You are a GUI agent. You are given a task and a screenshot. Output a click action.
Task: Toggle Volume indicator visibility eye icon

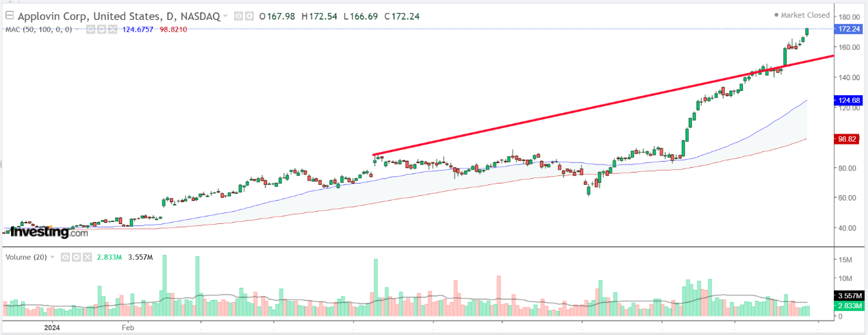pyautogui.click(x=65, y=257)
